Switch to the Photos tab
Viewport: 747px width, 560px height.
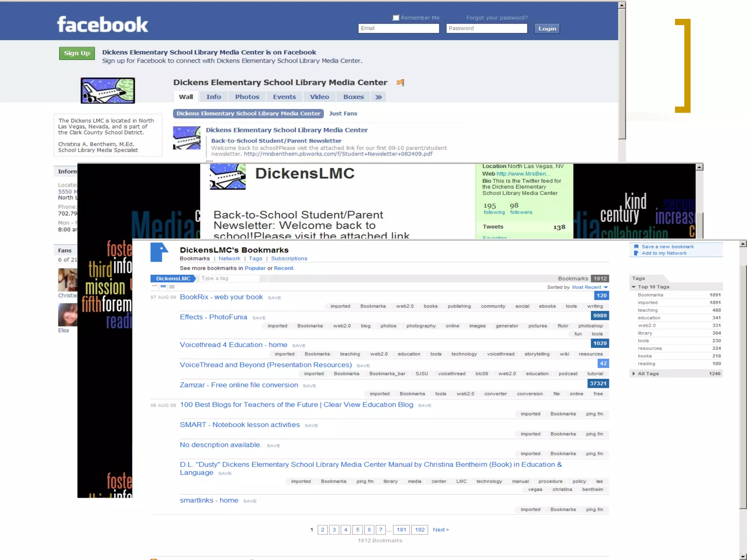(247, 97)
